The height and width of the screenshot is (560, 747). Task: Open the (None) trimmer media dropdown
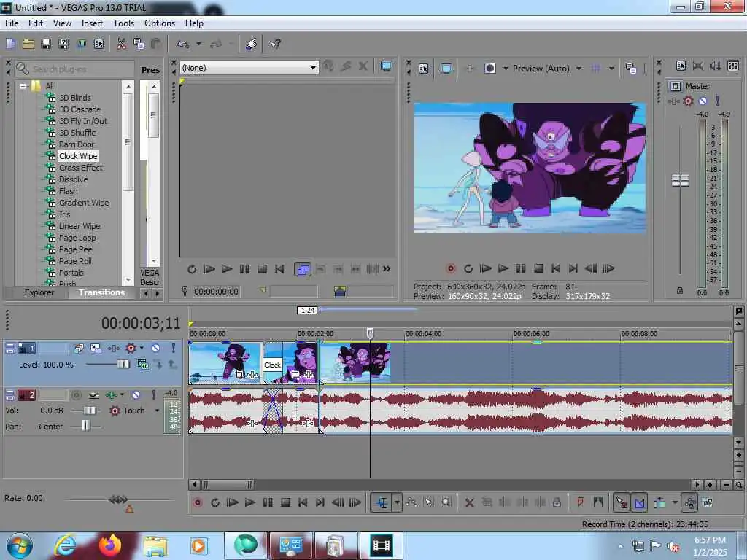coord(313,68)
